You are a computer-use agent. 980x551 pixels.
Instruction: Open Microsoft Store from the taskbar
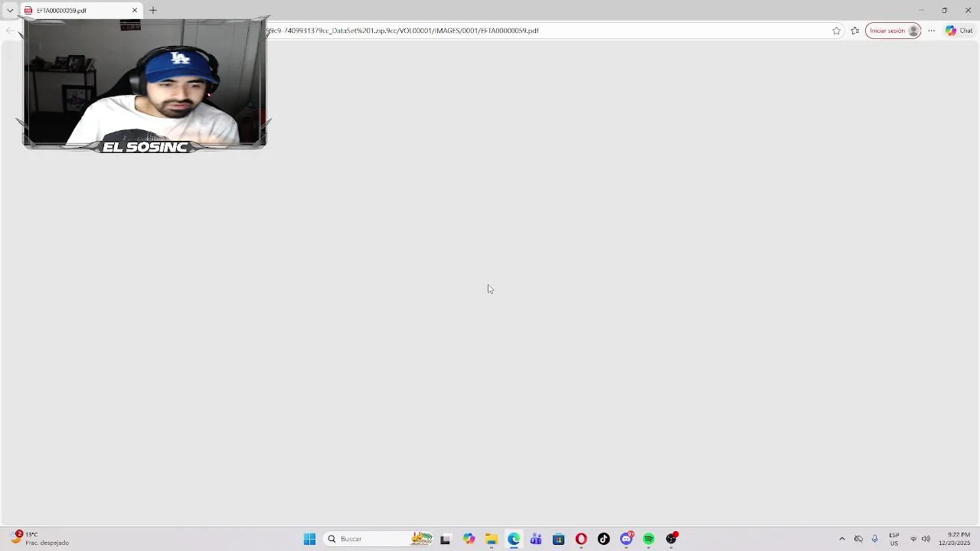point(559,539)
